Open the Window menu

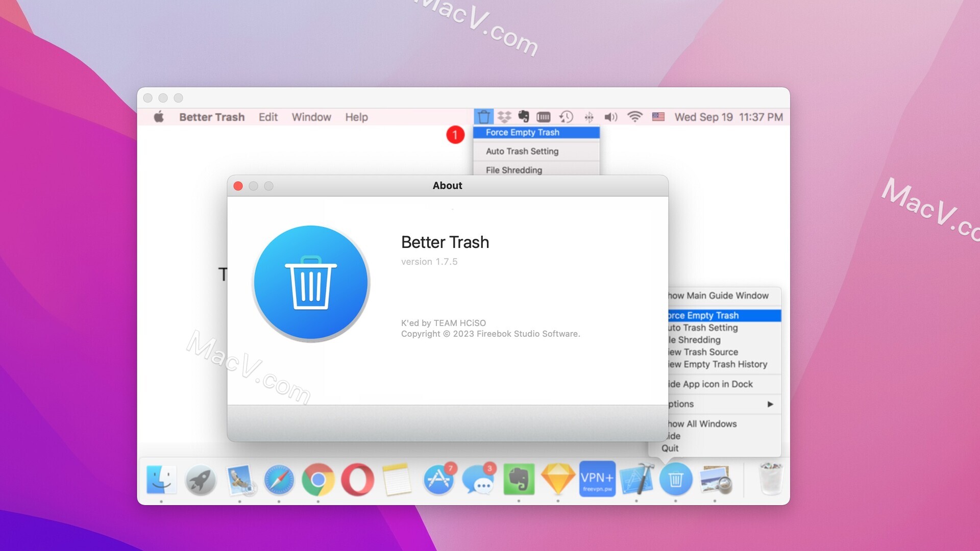311,117
